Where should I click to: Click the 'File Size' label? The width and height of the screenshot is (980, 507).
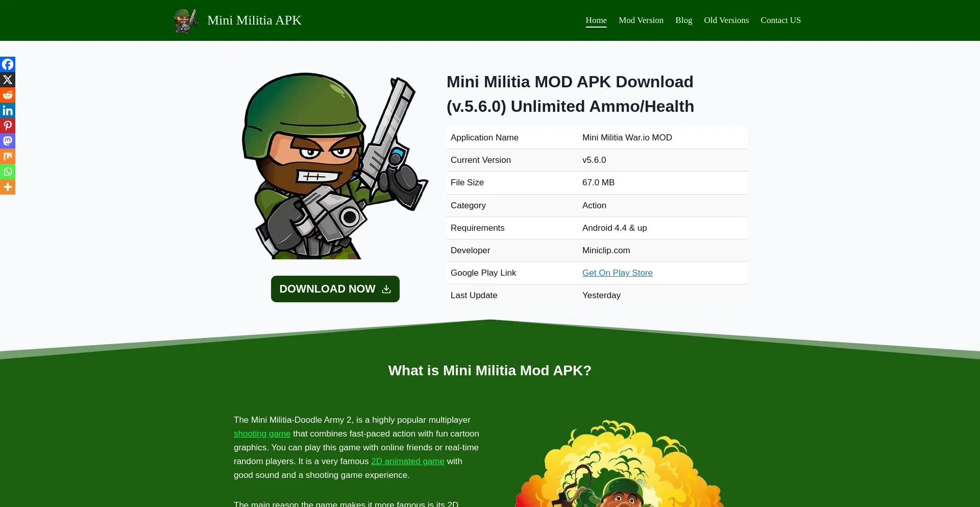467,182
